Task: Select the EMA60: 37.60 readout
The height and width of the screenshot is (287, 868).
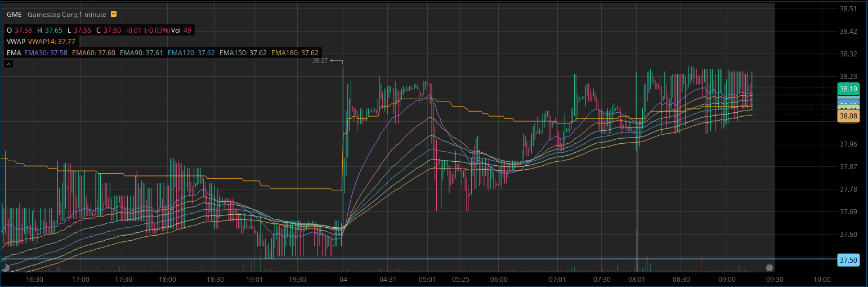Action: coord(93,52)
